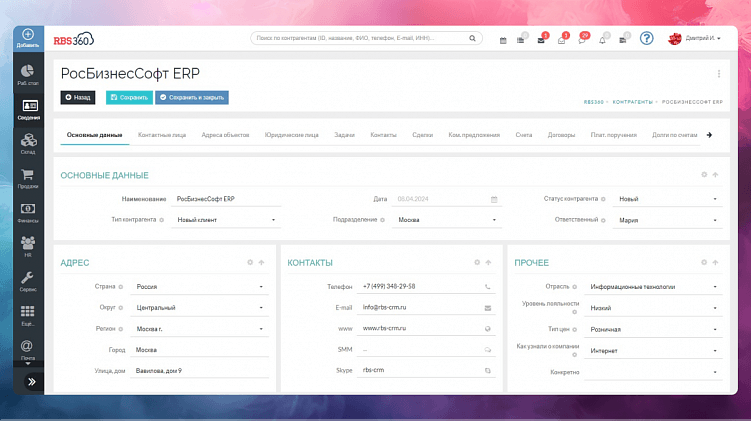Viewport: 751px width, 421px height.
Task: Click phone call icon in Телефон field
Action: coord(488,287)
